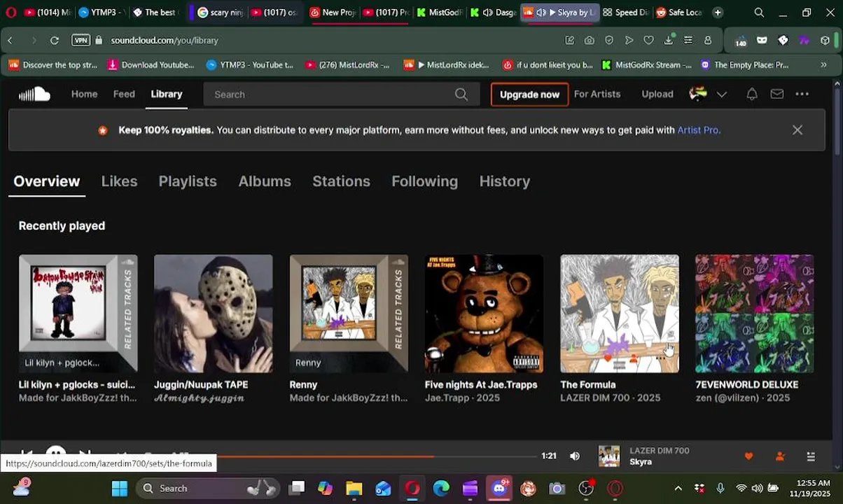
Task: Open SoundCloud notifications bell
Action: point(752,94)
